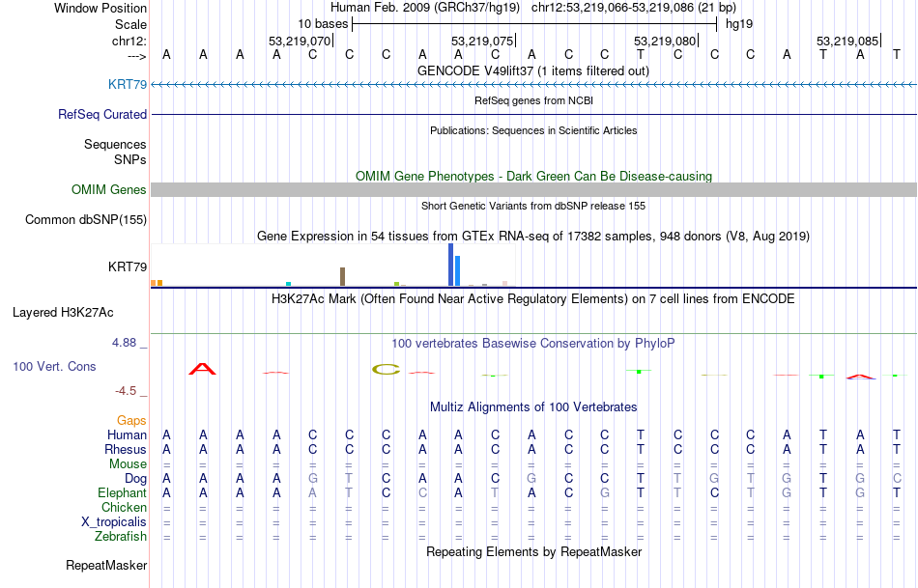Click the hg19 label beside the scale bar
918x588 pixels.
pos(739,24)
